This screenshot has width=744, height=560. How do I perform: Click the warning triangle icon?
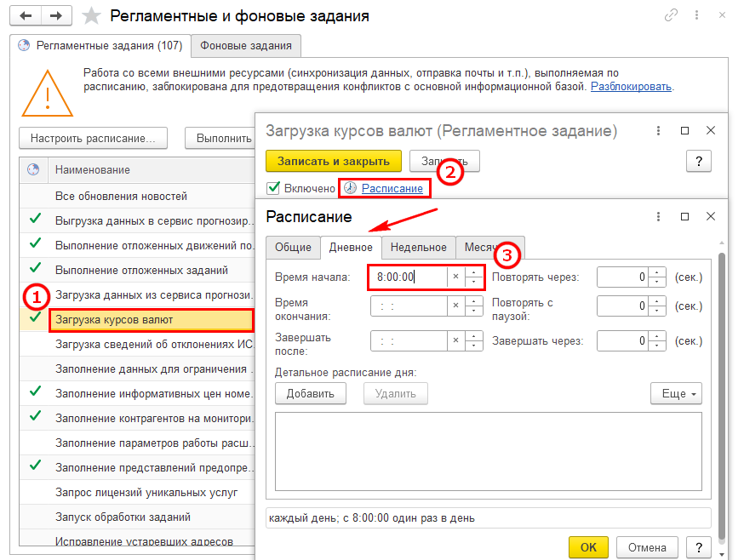click(47, 94)
